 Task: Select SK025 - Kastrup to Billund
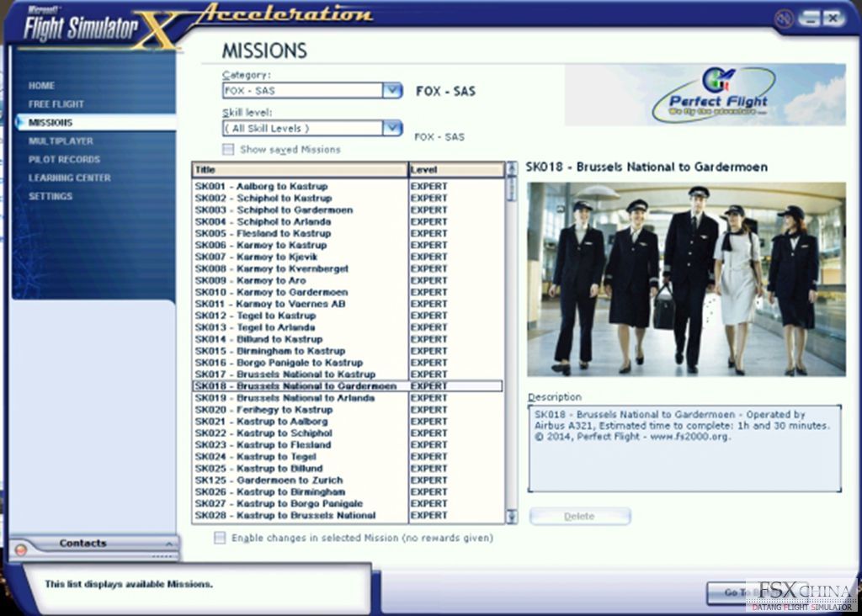click(x=348, y=468)
